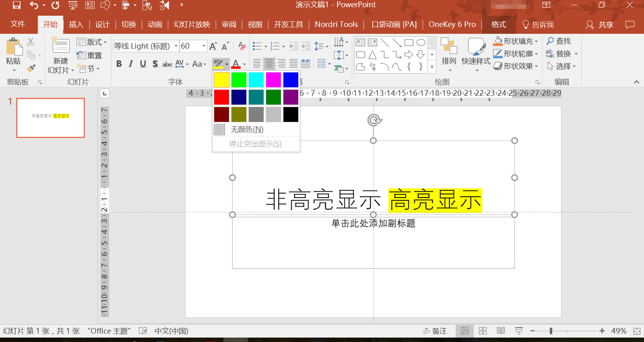Toggle text shadow S button
644x342 pixels.
pyautogui.click(x=155, y=64)
